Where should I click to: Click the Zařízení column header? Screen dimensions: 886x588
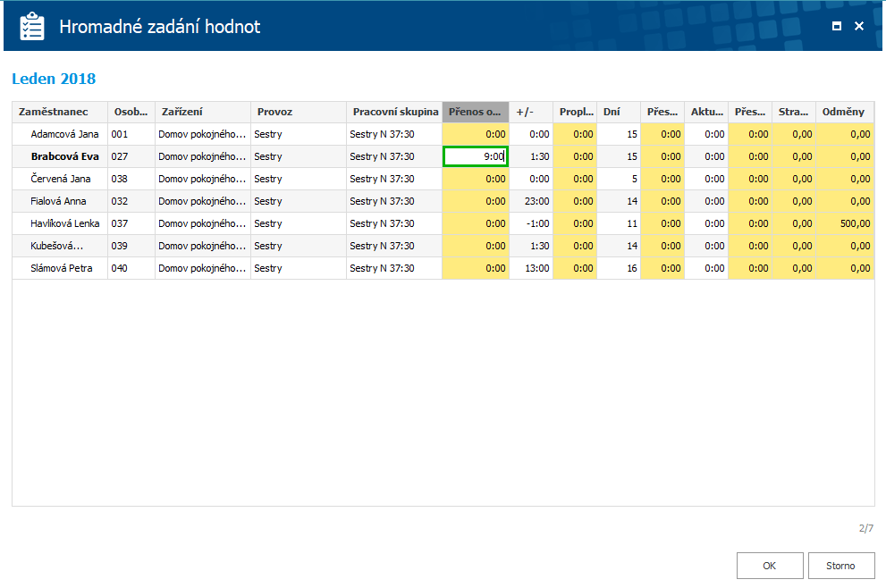click(203, 112)
